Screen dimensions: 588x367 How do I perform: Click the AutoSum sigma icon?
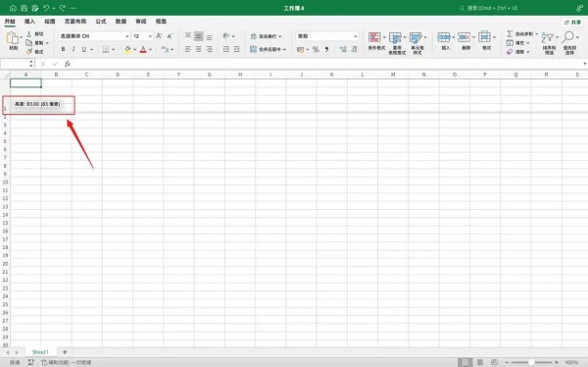point(510,33)
